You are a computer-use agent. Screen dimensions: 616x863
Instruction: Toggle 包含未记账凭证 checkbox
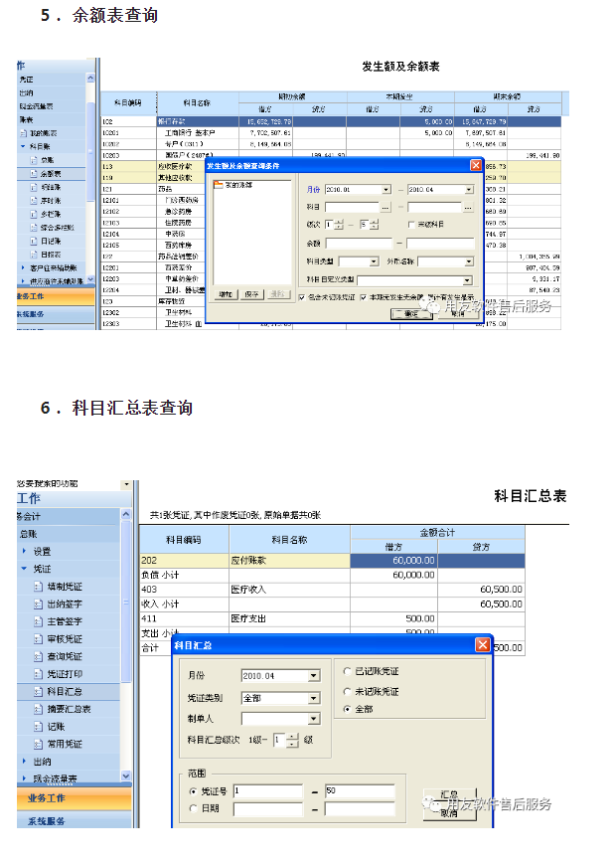pyautogui.click(x=302, y=297)
